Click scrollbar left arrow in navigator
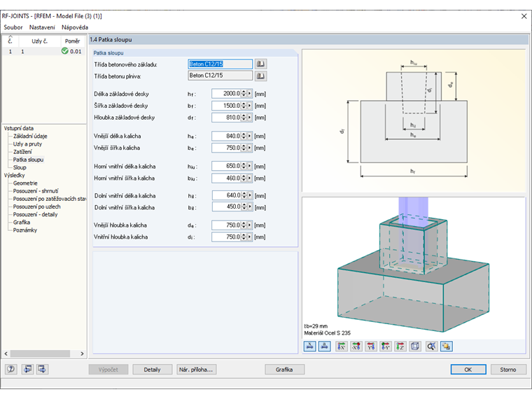Screen dimensions: 532x399 pyautogui.click(x=6, y=353)
